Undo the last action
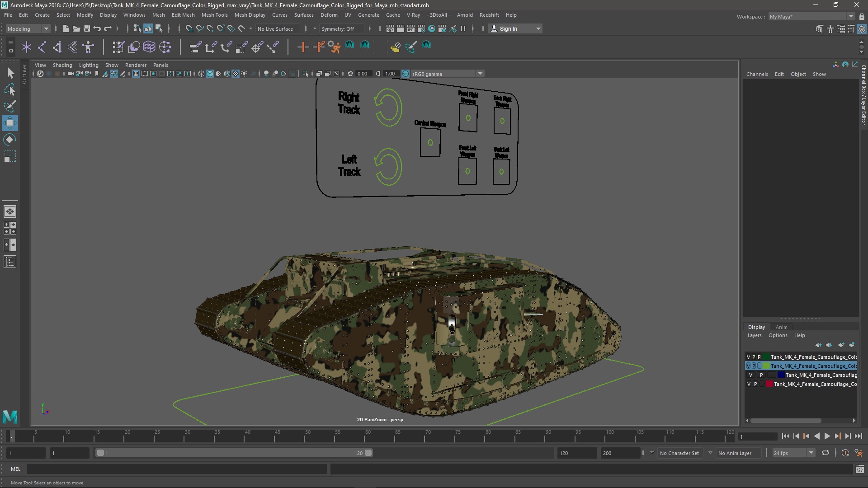Viewport: 868px width, 488px height. [x=97, y=28]
